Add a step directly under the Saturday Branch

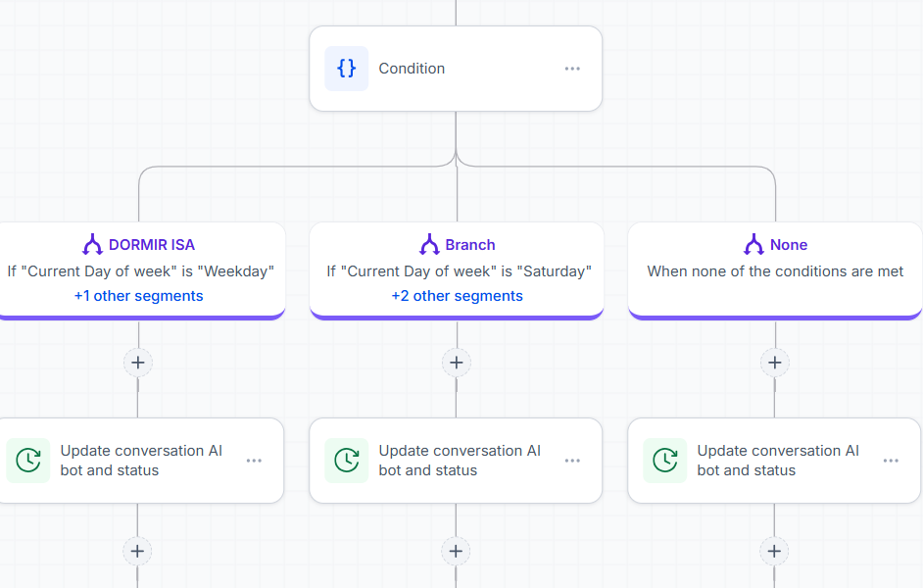457,363
